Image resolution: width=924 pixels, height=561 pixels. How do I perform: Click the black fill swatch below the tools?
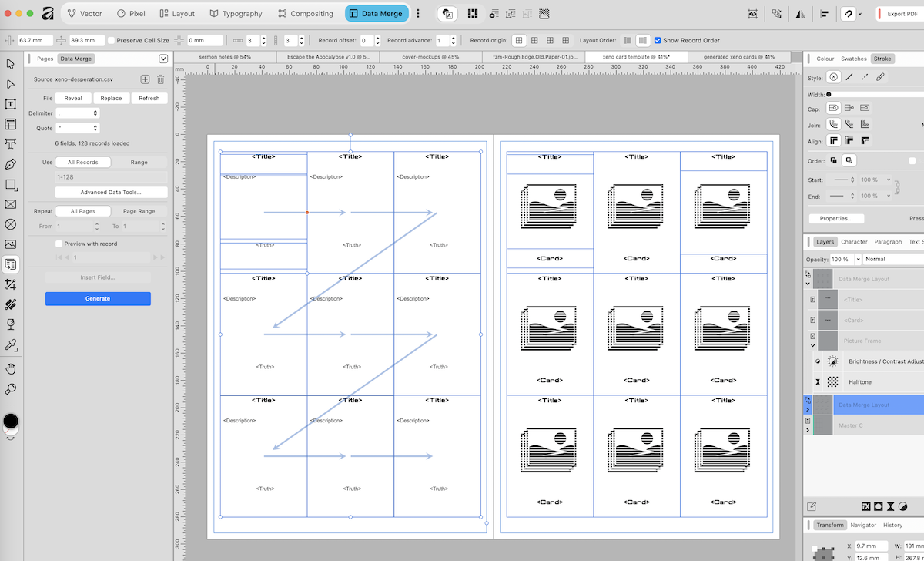(11, 422)
